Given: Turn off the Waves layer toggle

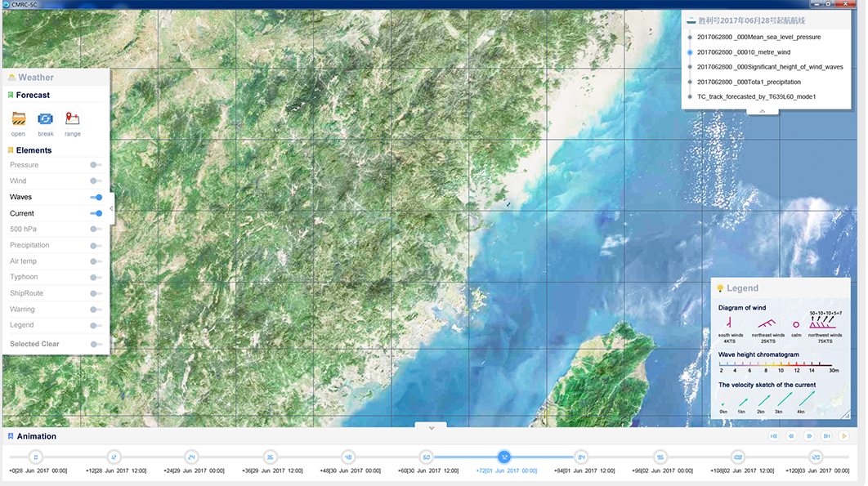Looking at the screenshot, I should coord(96,197).
